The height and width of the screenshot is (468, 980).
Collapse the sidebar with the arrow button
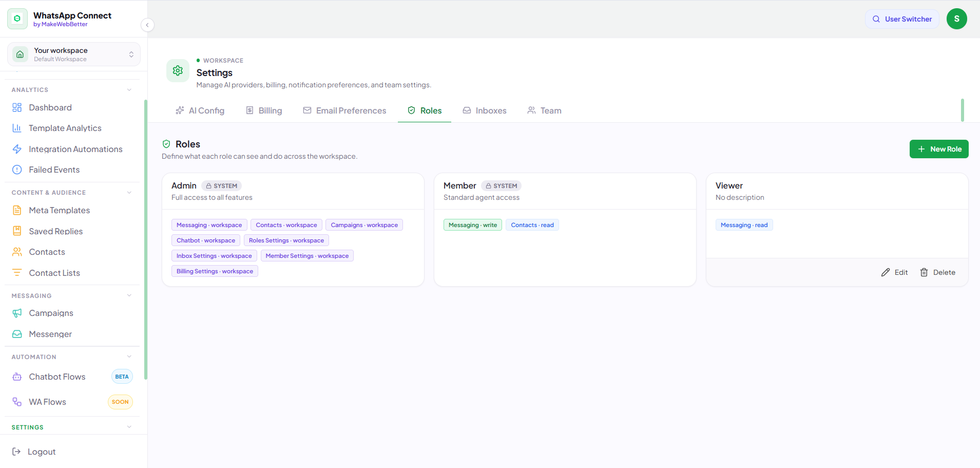point(147,25)
